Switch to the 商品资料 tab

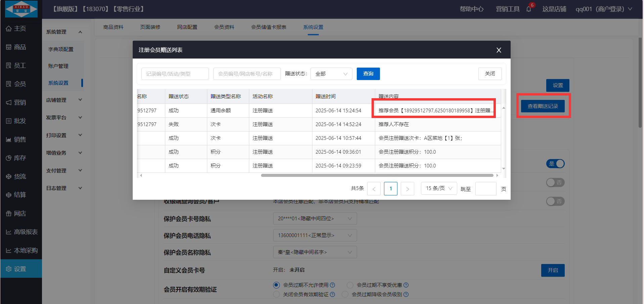(x=113, y=27)
